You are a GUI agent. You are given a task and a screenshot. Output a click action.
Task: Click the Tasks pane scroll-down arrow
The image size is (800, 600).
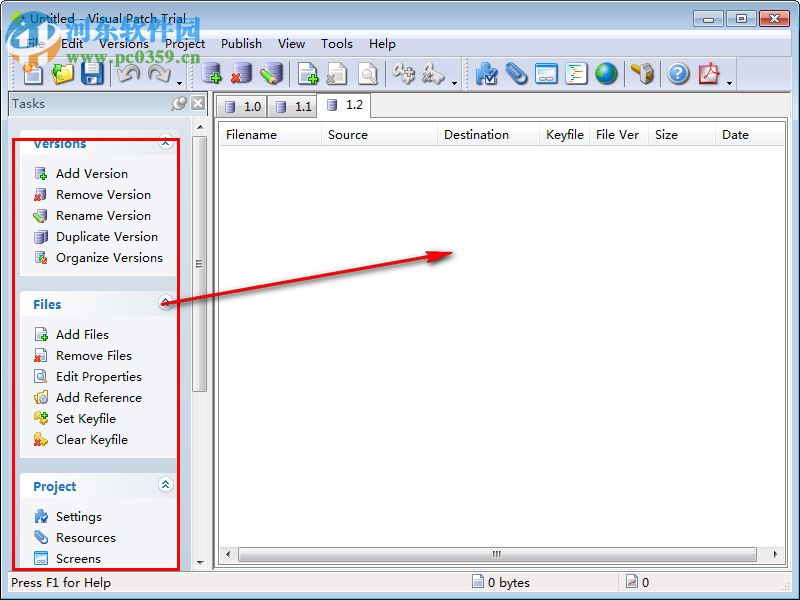coord(200,562)
